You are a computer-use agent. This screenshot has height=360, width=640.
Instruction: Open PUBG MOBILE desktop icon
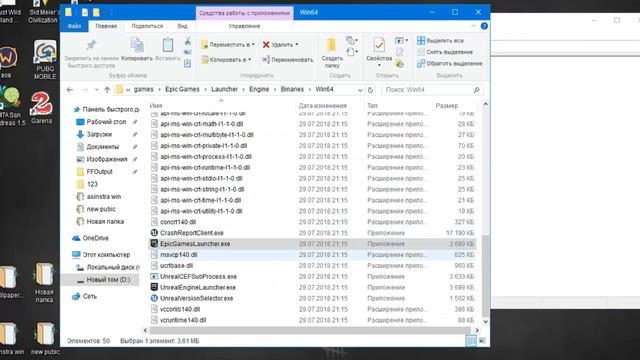point(45,60)
